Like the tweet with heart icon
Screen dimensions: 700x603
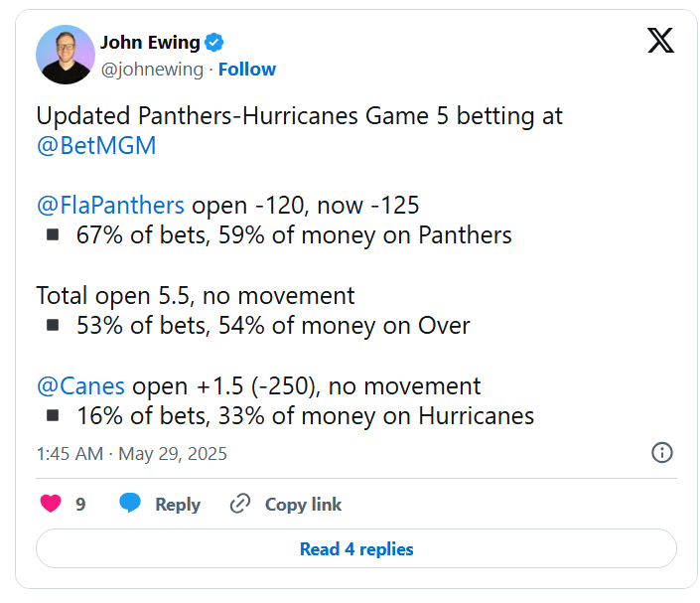(x=51, y=504)
